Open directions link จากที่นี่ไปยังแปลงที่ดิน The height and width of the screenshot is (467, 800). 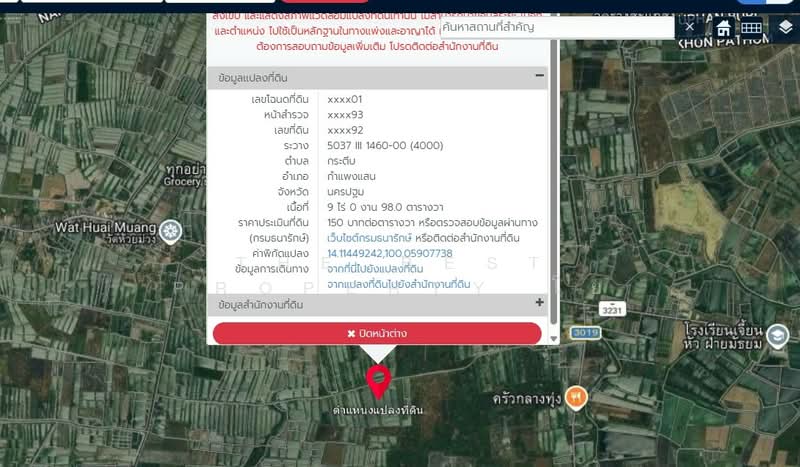coord(375,269)
